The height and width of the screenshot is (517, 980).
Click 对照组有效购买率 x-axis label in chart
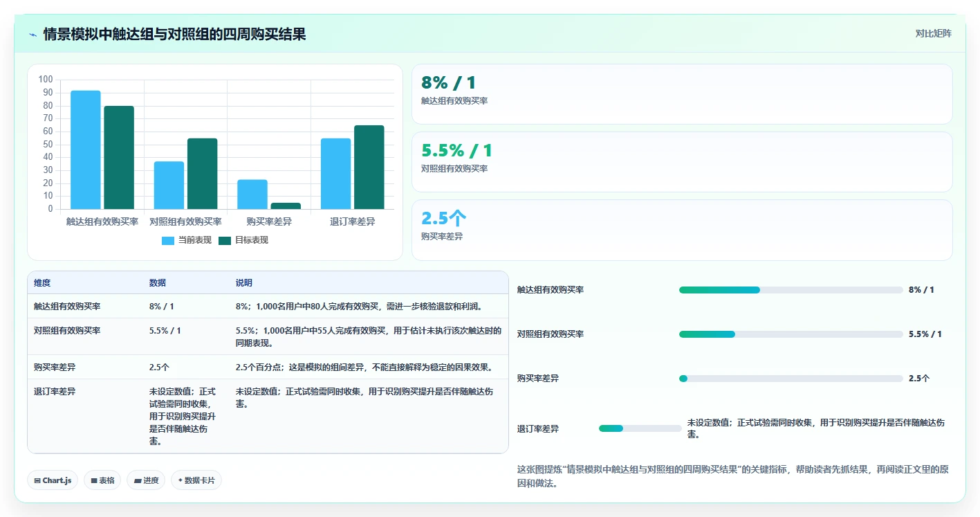point(185,221)
